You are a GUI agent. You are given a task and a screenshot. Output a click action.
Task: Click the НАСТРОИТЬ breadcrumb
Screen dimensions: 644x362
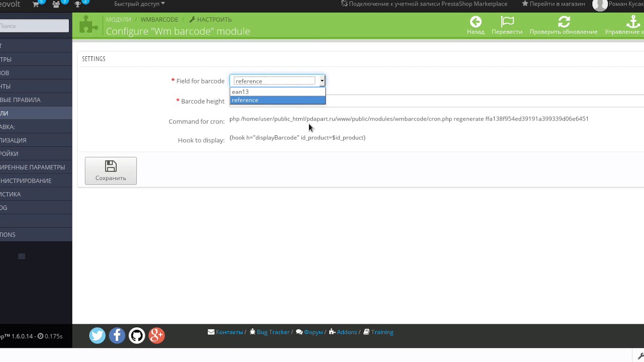pos(210,20)
